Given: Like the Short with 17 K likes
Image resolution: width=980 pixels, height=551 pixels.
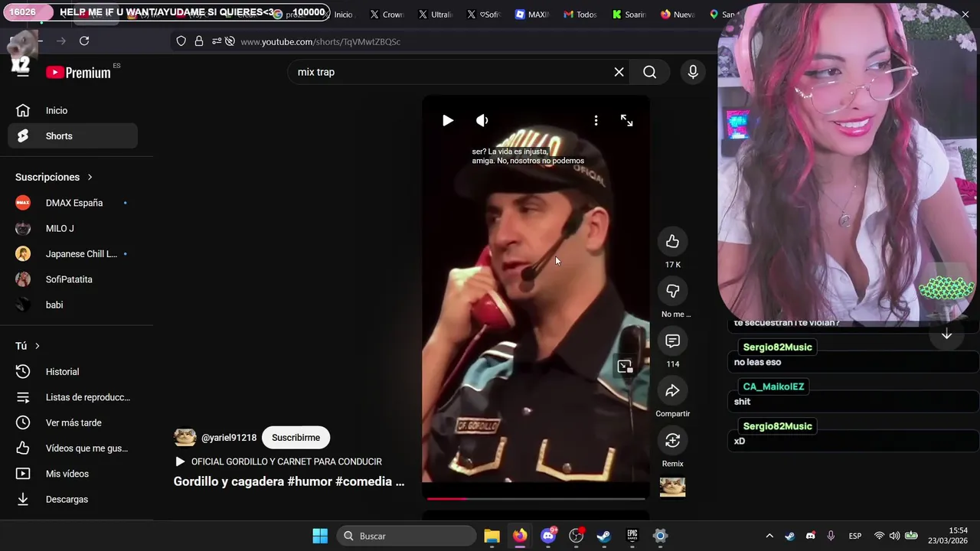Looking at the screenshot, I should 672,242.
